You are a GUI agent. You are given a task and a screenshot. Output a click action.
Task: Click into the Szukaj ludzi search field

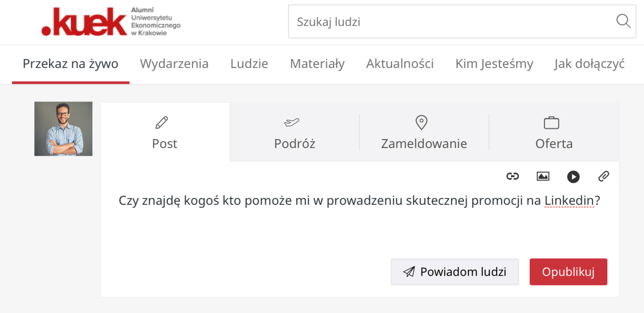click(451, 22)
